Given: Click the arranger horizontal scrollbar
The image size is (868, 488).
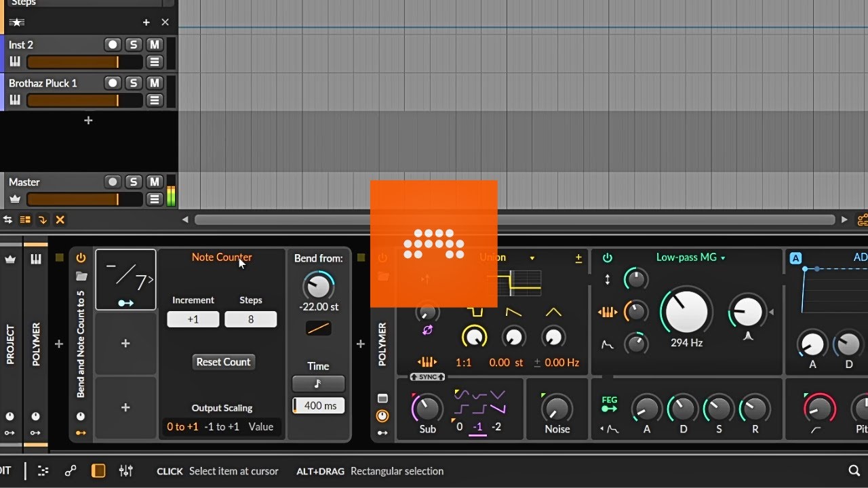Looking at the screenshot, I should [x=515, y=220].
